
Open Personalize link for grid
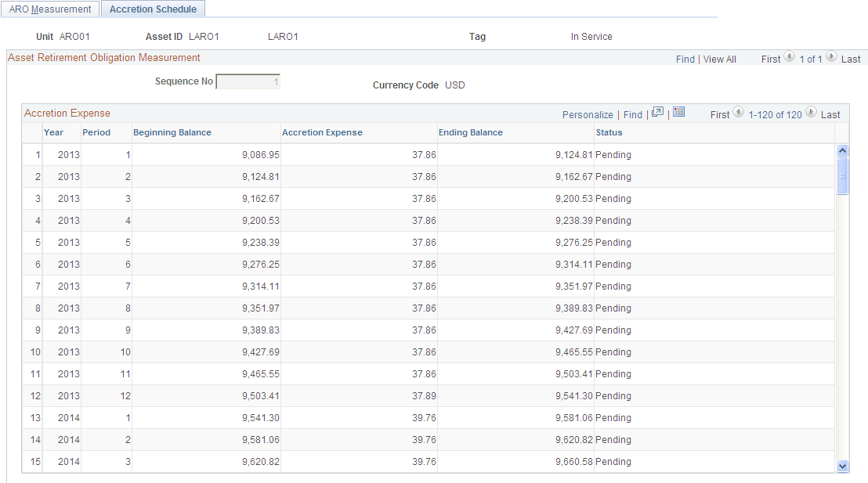(x=588, y=114)
